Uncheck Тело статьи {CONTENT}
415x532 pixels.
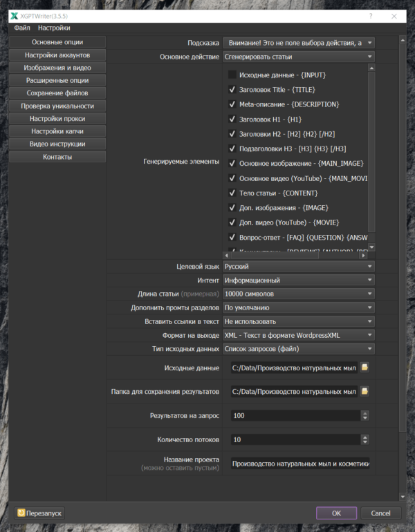tap(232, 193)
